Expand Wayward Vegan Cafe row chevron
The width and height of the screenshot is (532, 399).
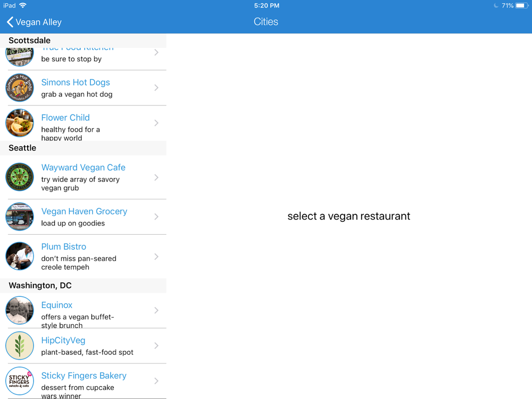coord(156,178)
